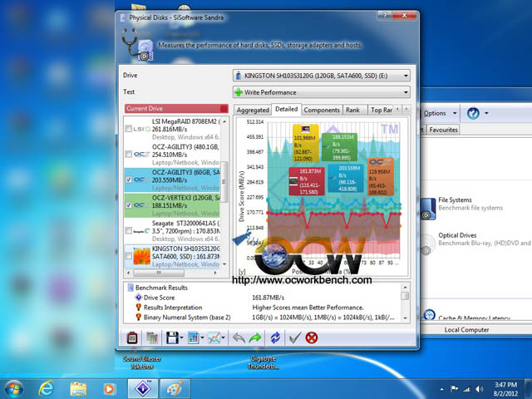Open Favourites tab in background Sandra window
Image resolution: width=532 pixels, height=399 pixels.
[443, 130]
